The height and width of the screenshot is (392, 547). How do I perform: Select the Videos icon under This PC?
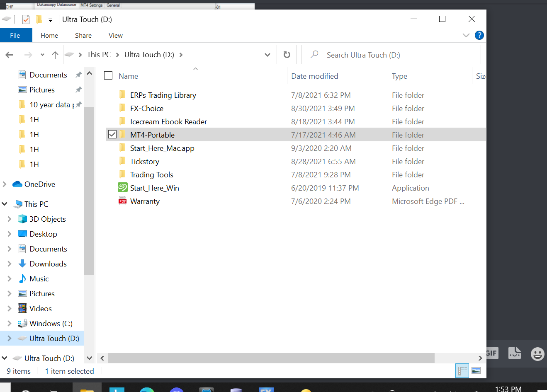(22, 308)
